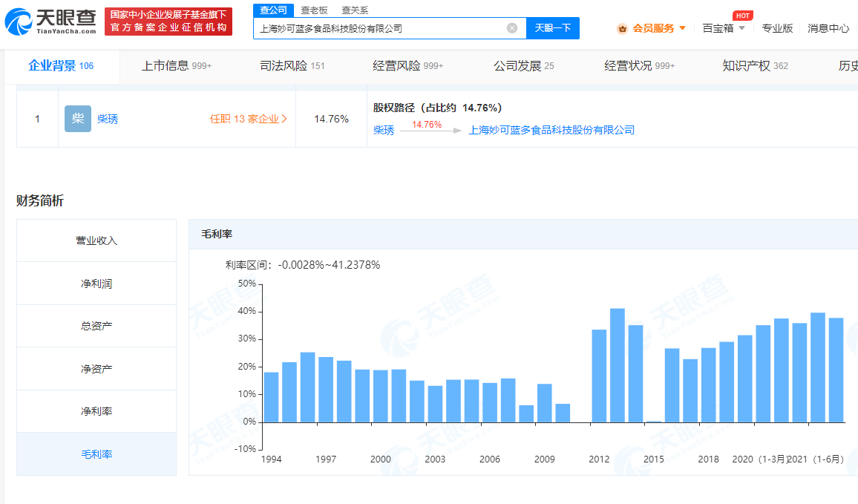Image resolution: width=858 pixels, height=504 pixels.
Task: Open 上海妙可蓝多食品科技股份有限公司 link in equity path
Action: coord(551,130)
